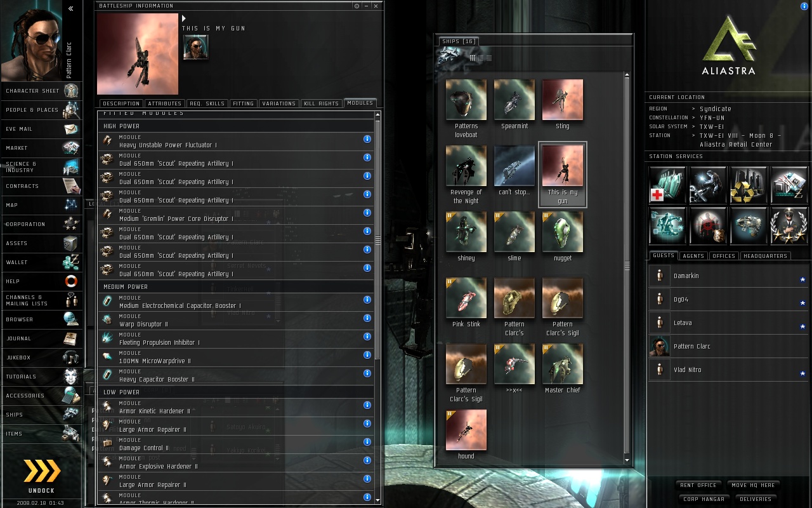Open the Corp Hangar button

click(x=703, y=499)
